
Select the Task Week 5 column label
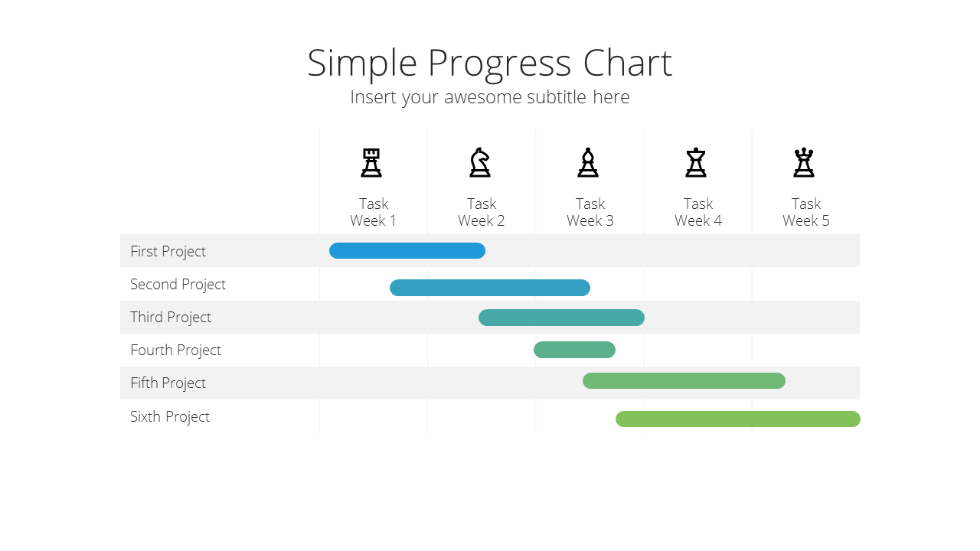tap(806, 212)
